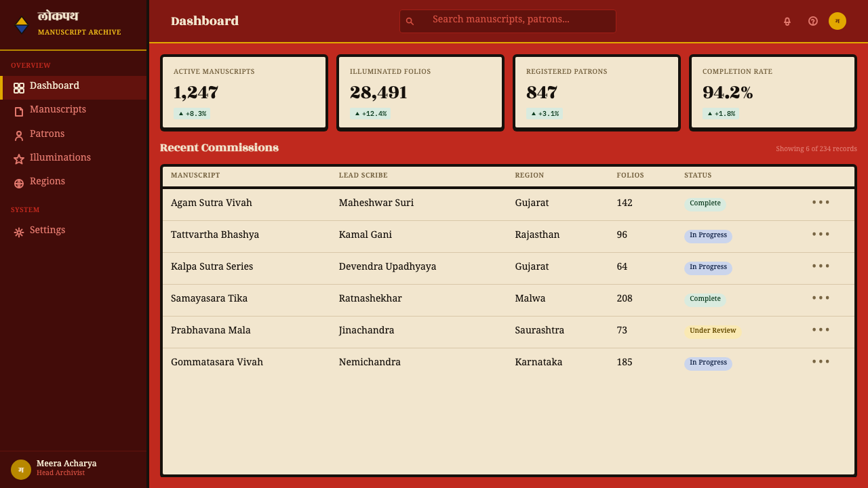
Task: Sort by the Region column header
Action: 530,176
